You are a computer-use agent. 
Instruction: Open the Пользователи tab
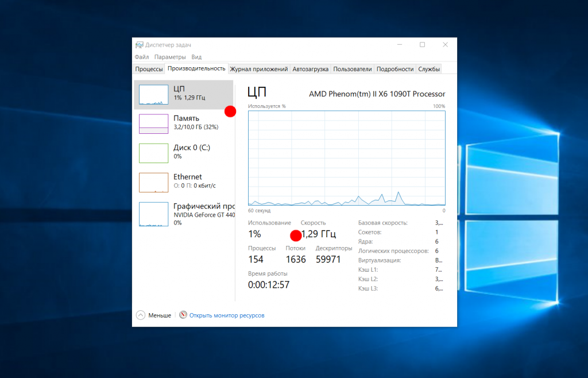[353, 69]
